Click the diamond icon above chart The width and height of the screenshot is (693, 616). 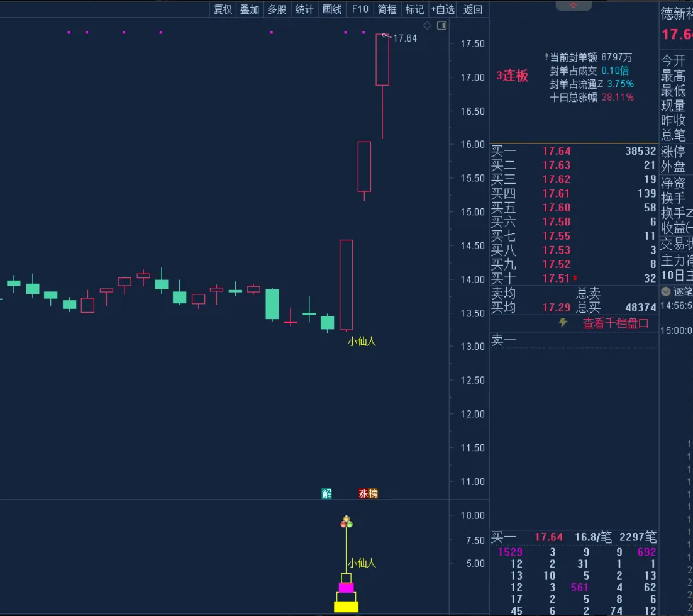(428, 25)
